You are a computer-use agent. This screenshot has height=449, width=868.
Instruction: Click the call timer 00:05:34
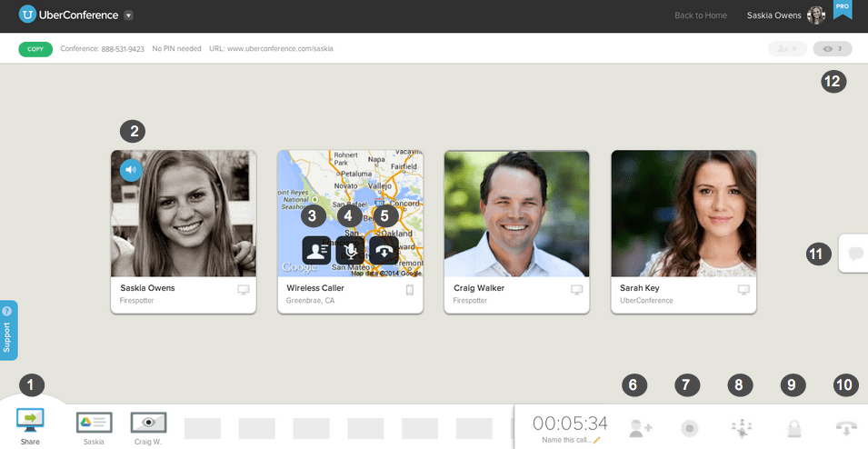click(570, 424)
